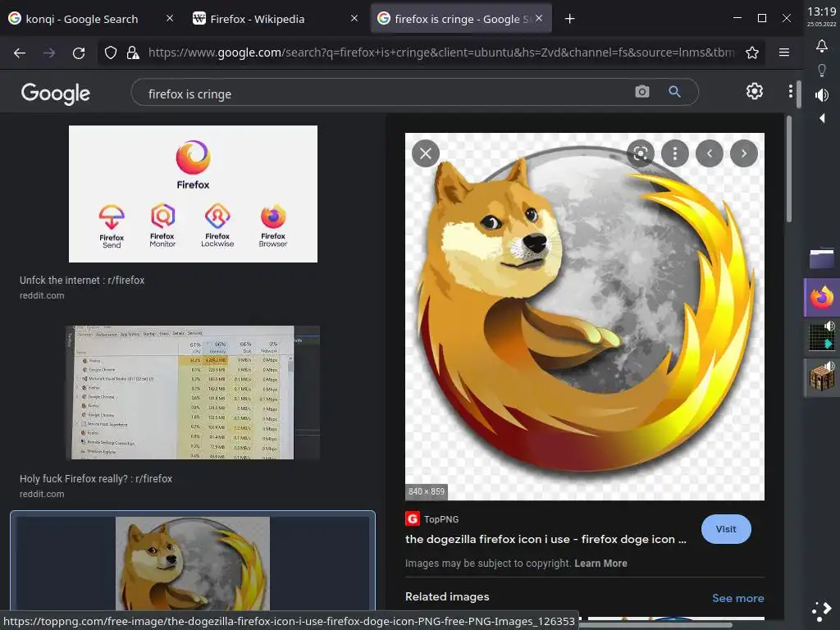The width and height of the screenshot is (840, 630).
Task: Open the system monitor panel icon
Action: [822, 336]
